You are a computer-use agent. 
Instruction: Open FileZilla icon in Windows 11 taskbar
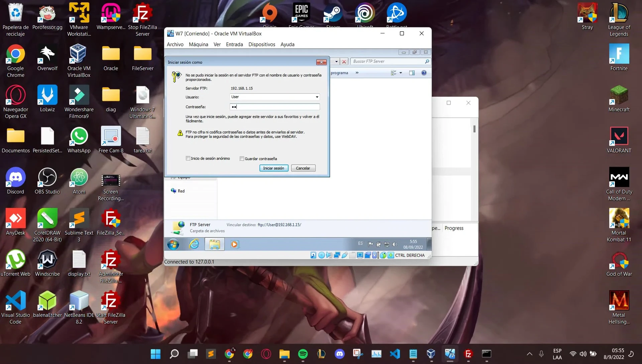click(468, 354)
